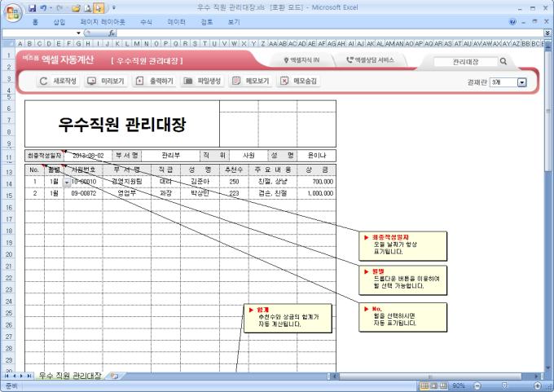Click the 파일생성 button

202,81
